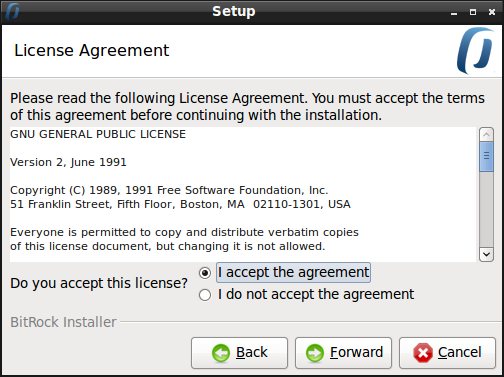Select the "I accept the agreement" radio button
The width and height of the screenshot is (504, 377).
(x=205, y=273)
